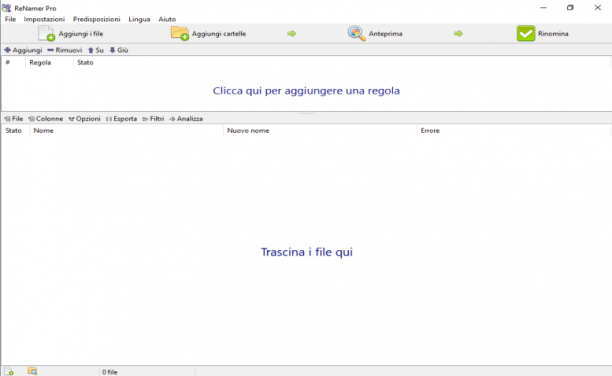The image size is (612, 376).
Task: Open the Analizza tool
Action: 186,119
